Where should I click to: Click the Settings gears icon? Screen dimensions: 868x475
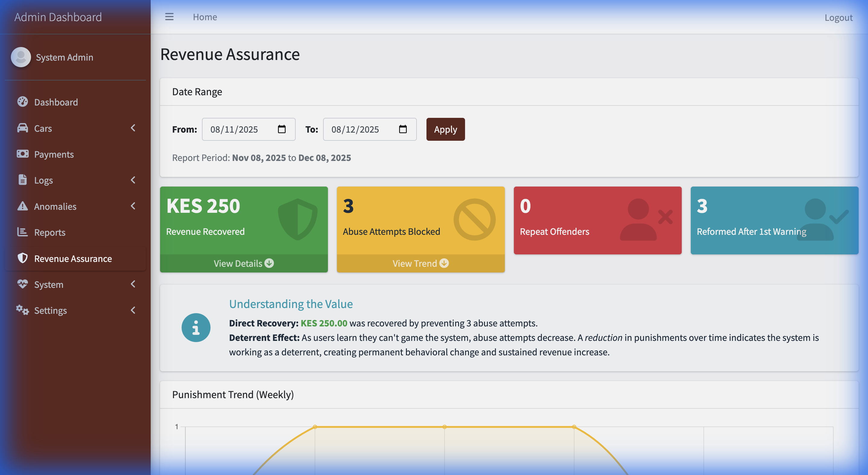23,310
